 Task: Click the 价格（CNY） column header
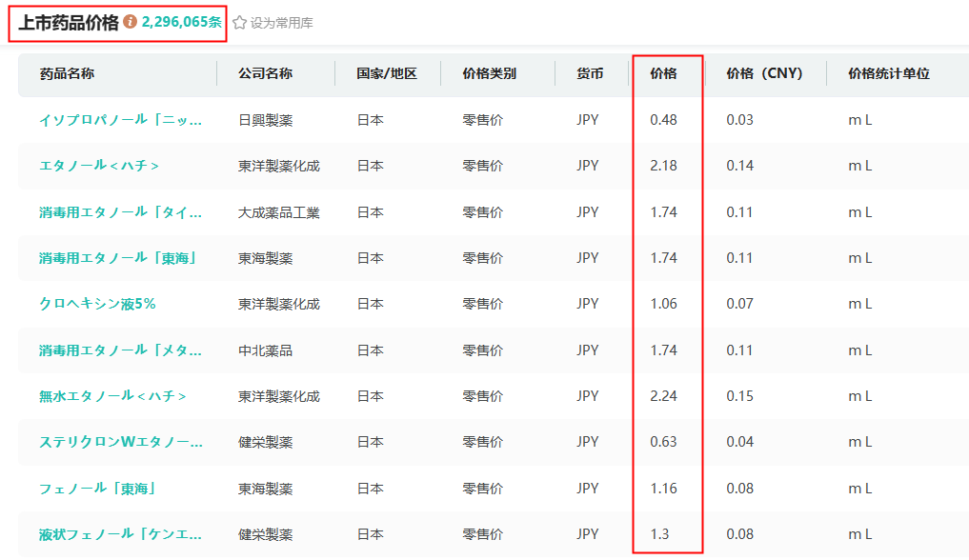[x=764, y=73]
